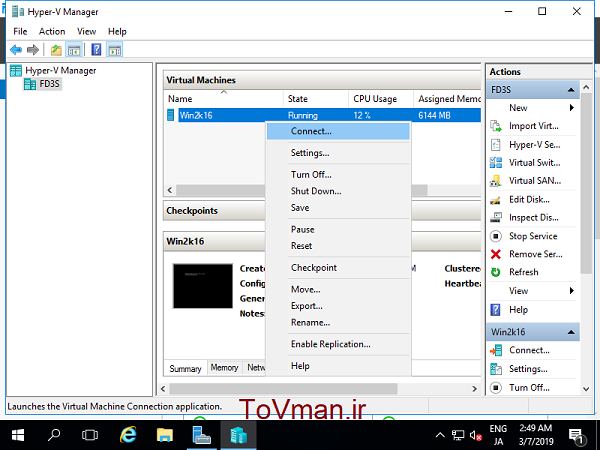The height and width of the screenshot is (450, 600).
Task: Click the red Remove Server icon
Action: pyautogui.click(x=496, y=254)
